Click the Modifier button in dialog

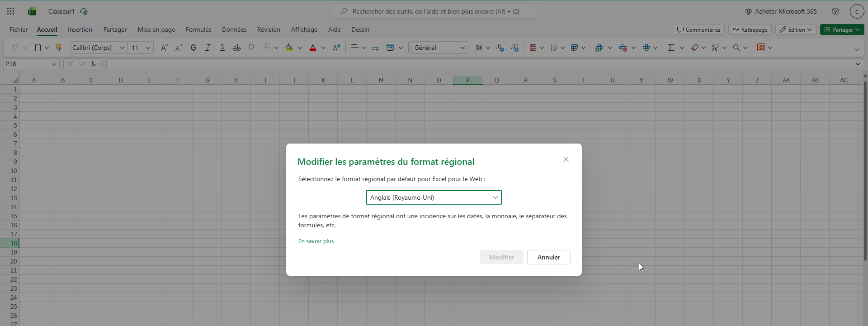502,257
